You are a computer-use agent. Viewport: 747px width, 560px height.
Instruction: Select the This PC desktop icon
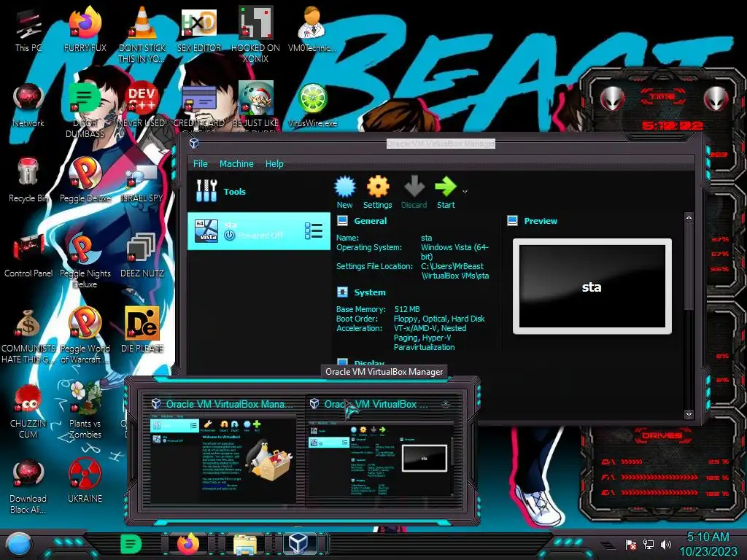[28, 30]
